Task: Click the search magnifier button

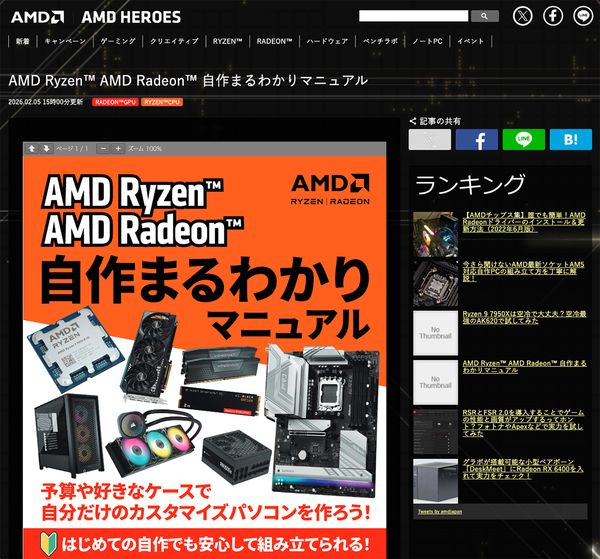Action: [484, 16]
